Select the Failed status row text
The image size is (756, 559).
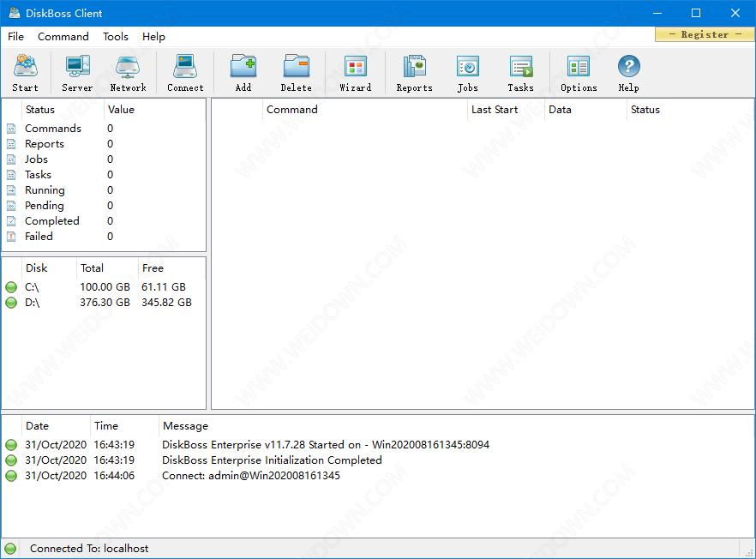point(39,237)
